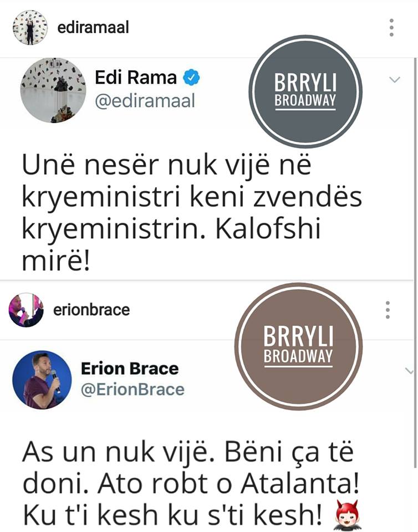Viewport: 418px width, 532px height.
Task: Click Edi Rama display name
Action: point(136,78)
